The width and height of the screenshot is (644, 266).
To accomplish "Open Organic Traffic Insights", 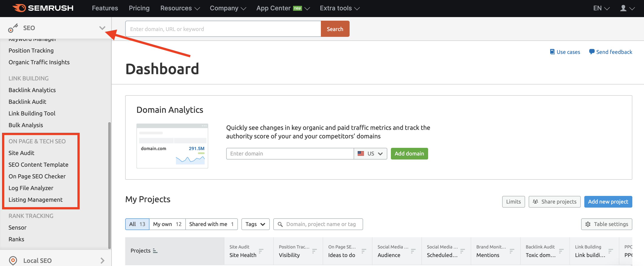I will coord(39,62).
